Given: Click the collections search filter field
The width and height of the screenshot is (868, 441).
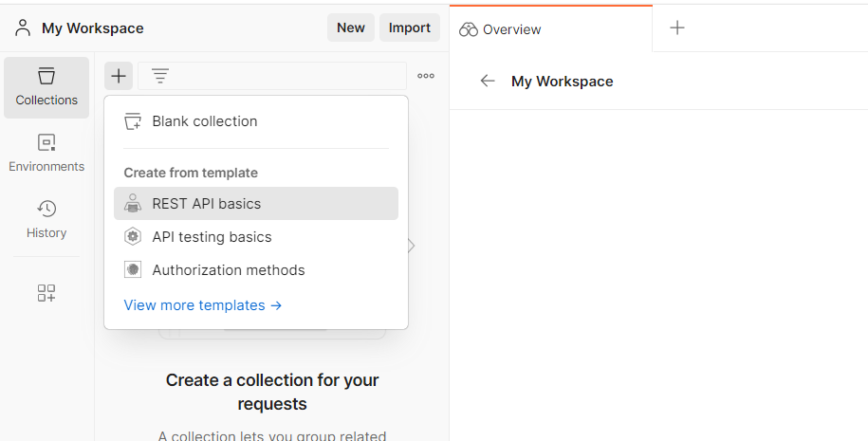Looking at the screenshot, I should click(x=285, y=76).
